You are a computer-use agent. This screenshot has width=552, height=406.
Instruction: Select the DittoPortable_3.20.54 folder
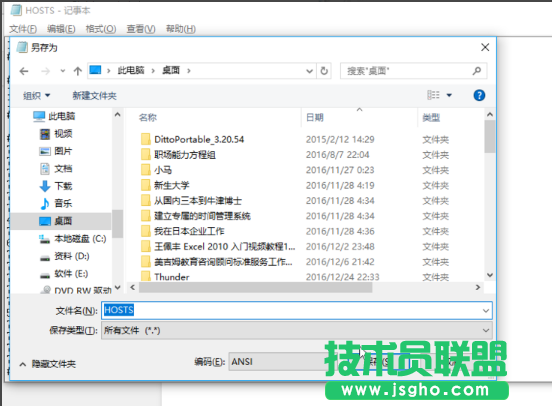coord(199,139)
